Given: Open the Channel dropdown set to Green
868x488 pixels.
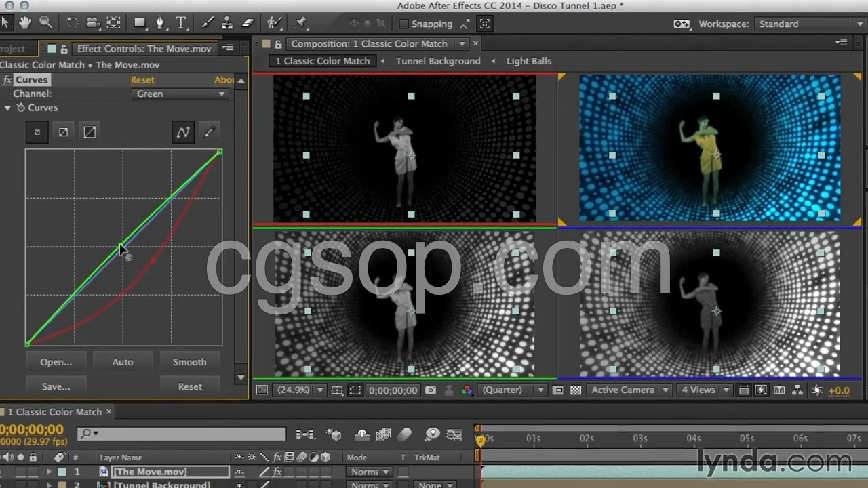Looking at the screenshot, I should (180, 94).
